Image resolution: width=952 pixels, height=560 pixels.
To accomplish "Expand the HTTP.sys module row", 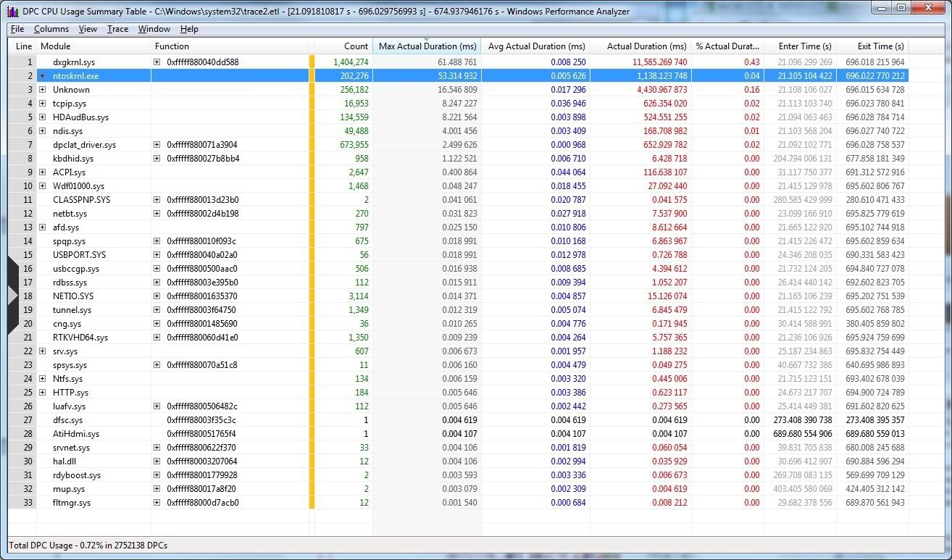I will pos(43,393).
